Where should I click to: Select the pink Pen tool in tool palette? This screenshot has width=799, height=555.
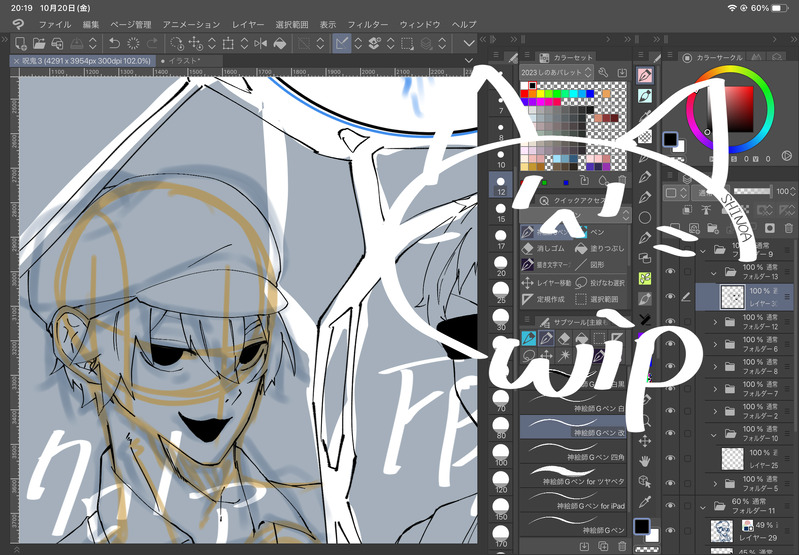645,75
